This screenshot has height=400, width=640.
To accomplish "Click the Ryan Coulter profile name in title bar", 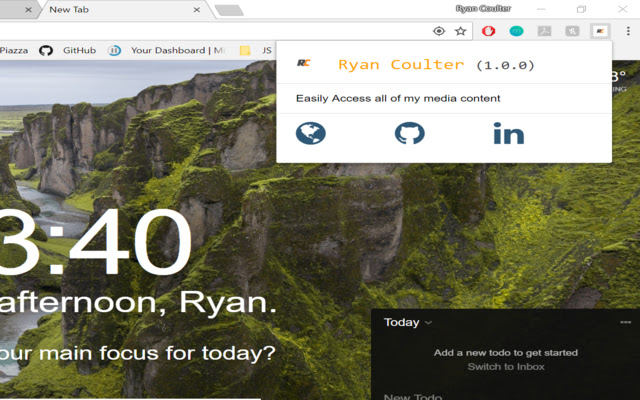I will tap(483, 9).
